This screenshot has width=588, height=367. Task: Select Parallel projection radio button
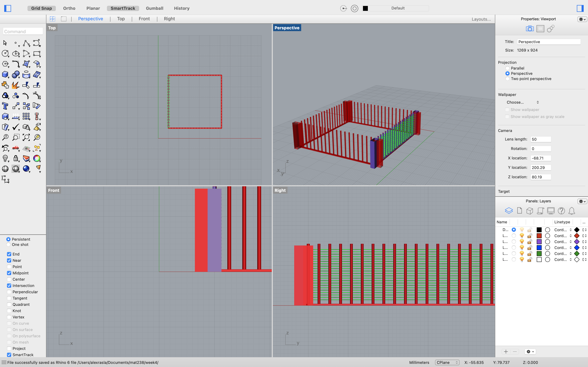507,68
